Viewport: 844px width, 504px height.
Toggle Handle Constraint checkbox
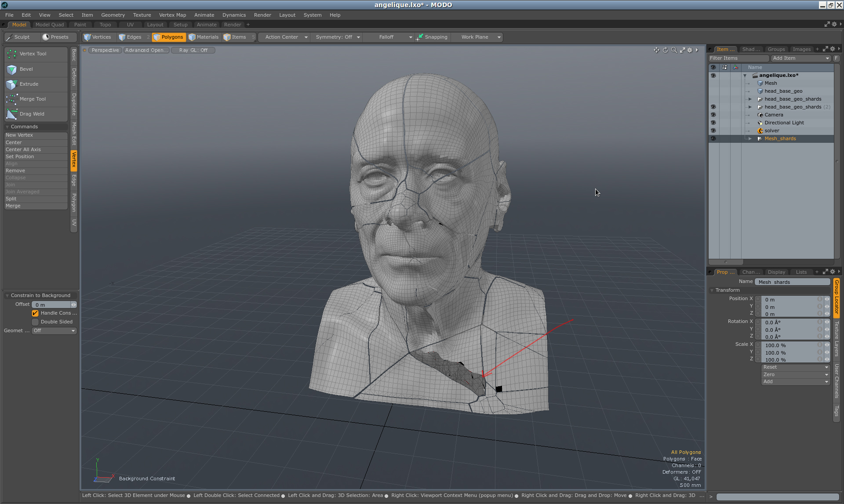(35, 313)
